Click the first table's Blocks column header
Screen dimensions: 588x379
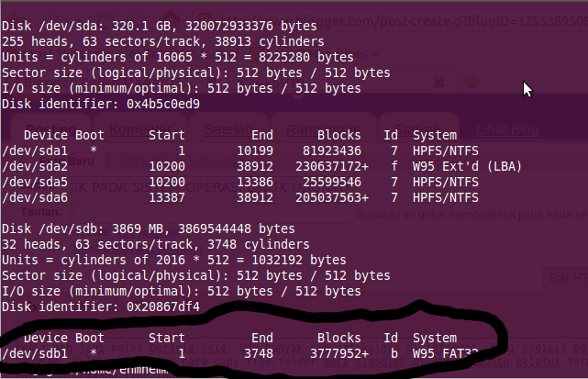pos(339,135)
